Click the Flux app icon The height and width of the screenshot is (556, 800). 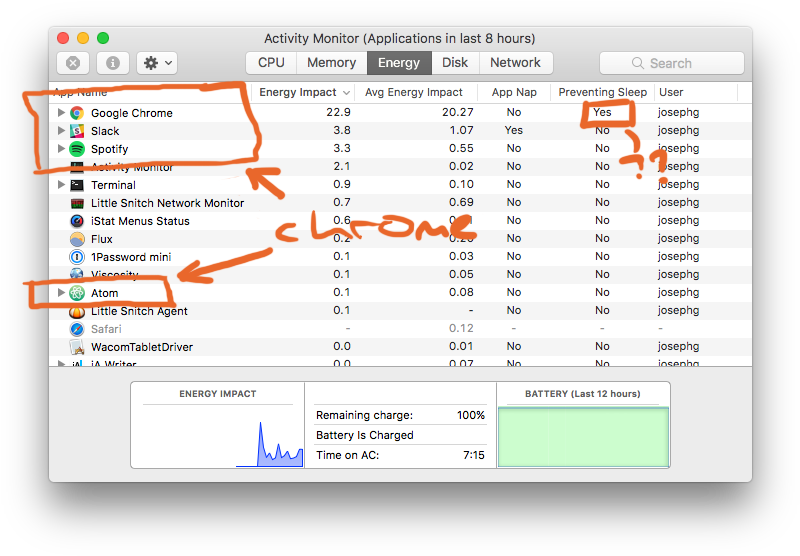point(77,239)
